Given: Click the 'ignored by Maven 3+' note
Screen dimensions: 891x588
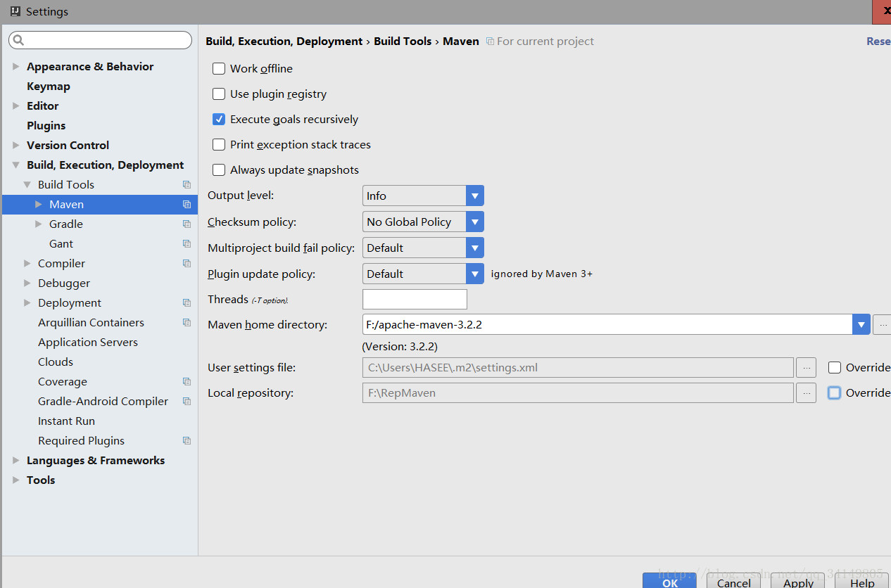Looking at the screenshot, I should pos(542,274).
